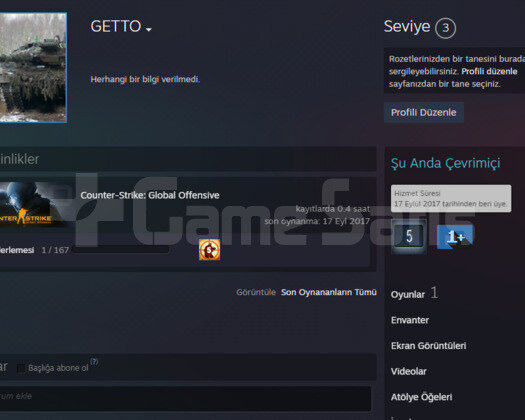
Task: Click the 'Şu Anda Çevrimiçi' status text
Action: tap(445, 163)
